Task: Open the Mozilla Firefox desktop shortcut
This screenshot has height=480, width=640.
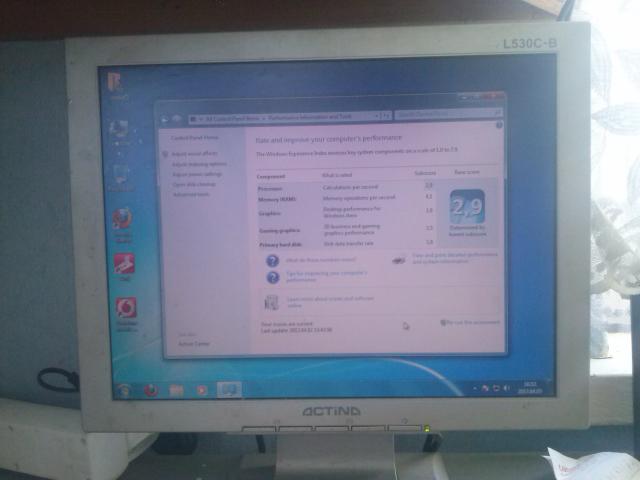Action: tap(123, 220)
